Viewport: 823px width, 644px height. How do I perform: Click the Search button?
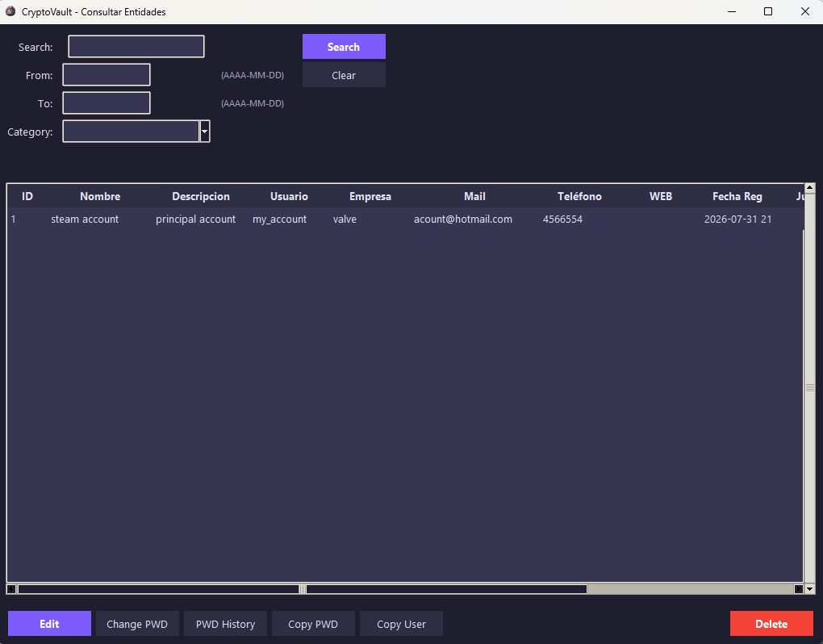[344, 47]
